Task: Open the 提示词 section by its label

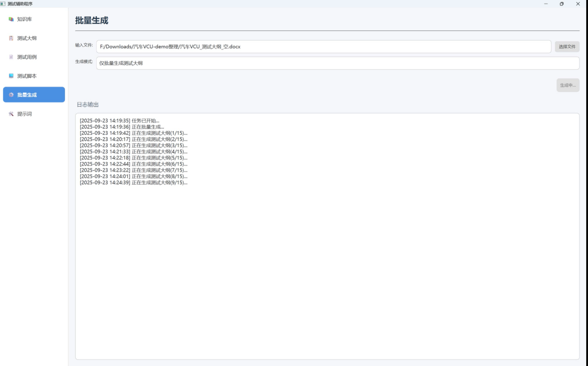Action: click(x=25, y=114)
